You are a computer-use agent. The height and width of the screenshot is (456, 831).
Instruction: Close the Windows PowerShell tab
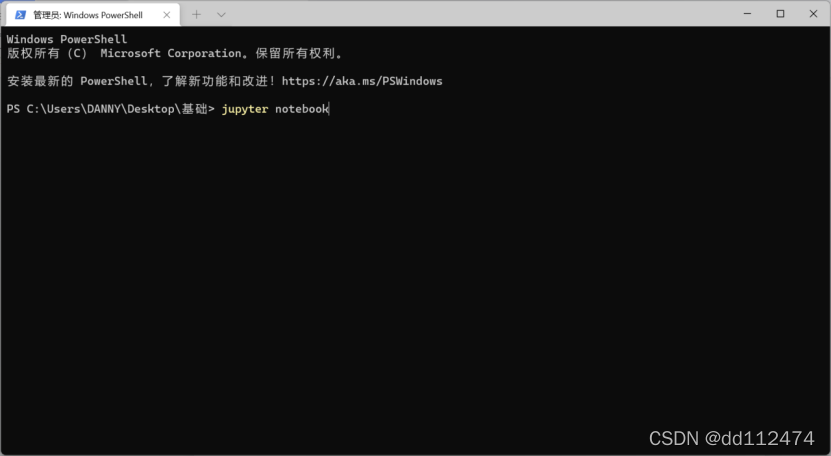[167, 15]
